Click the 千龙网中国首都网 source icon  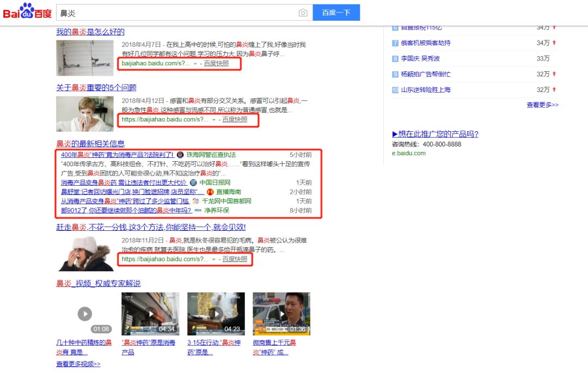195,201
